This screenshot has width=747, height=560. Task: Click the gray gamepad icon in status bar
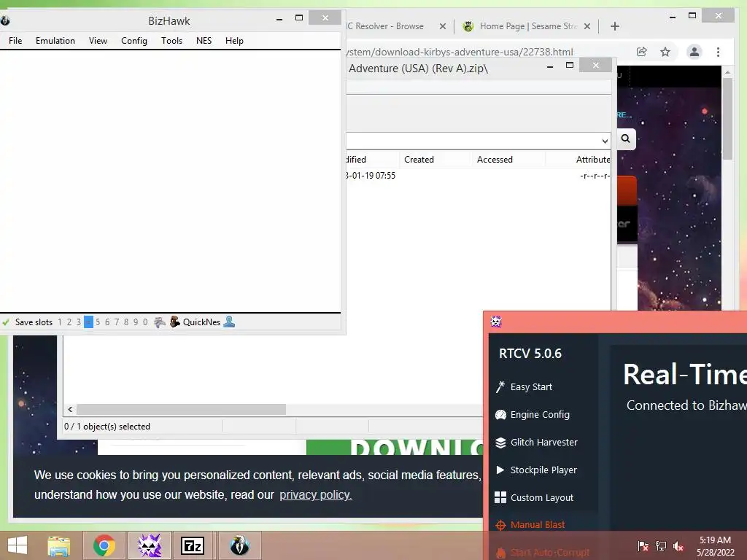click(160, 322)
